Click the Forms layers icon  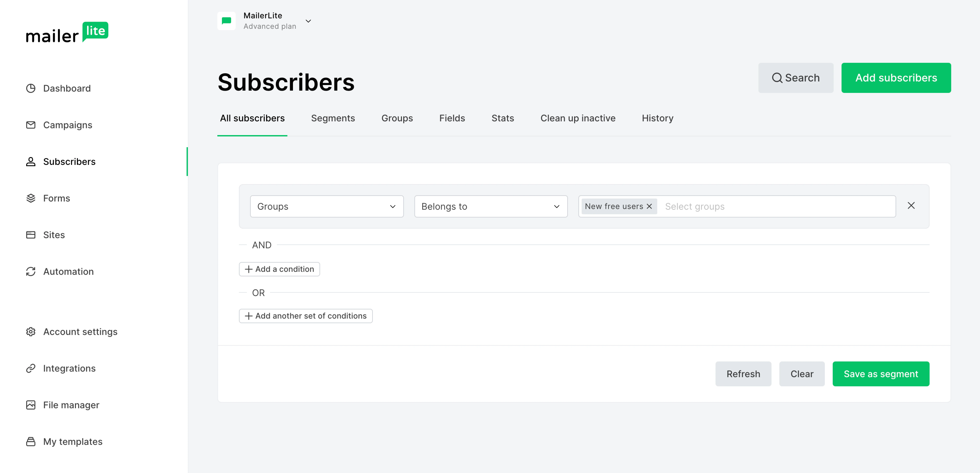31,198
